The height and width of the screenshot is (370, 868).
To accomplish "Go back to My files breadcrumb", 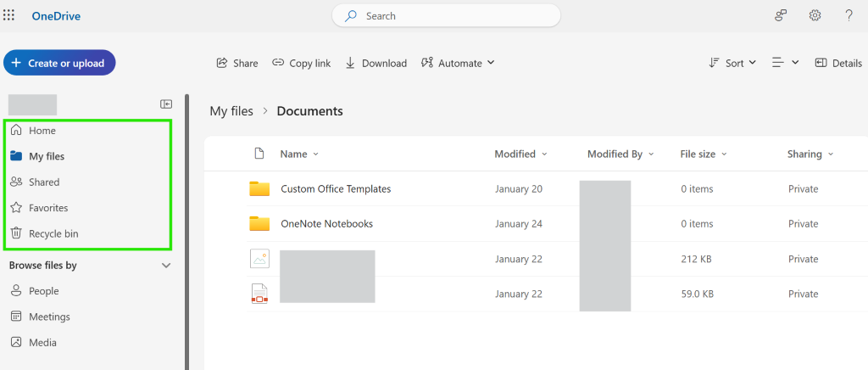I will [x=231, y=111].
